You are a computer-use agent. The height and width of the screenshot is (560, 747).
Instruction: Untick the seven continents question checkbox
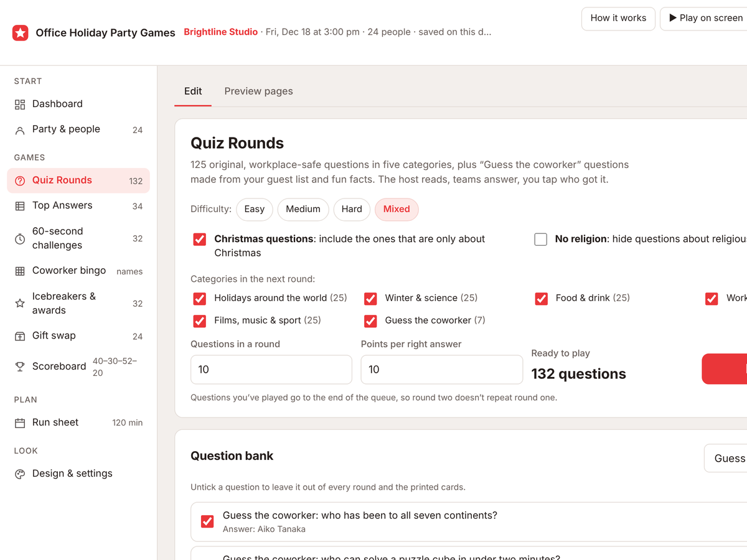coord(207,521)
